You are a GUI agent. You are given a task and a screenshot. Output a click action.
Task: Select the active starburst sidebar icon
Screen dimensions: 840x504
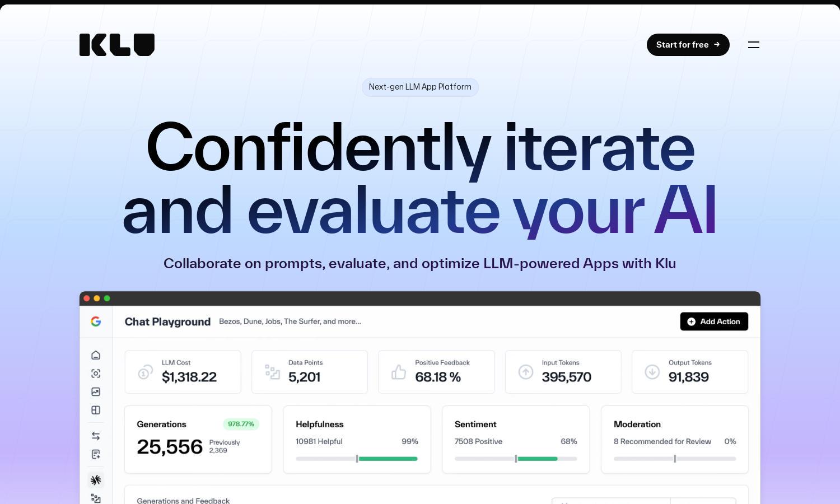tap(96, 480)
